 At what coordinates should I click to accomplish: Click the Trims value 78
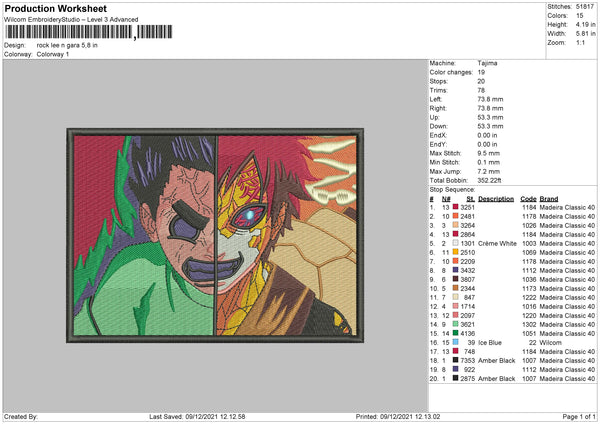click(x=481, y=90)
